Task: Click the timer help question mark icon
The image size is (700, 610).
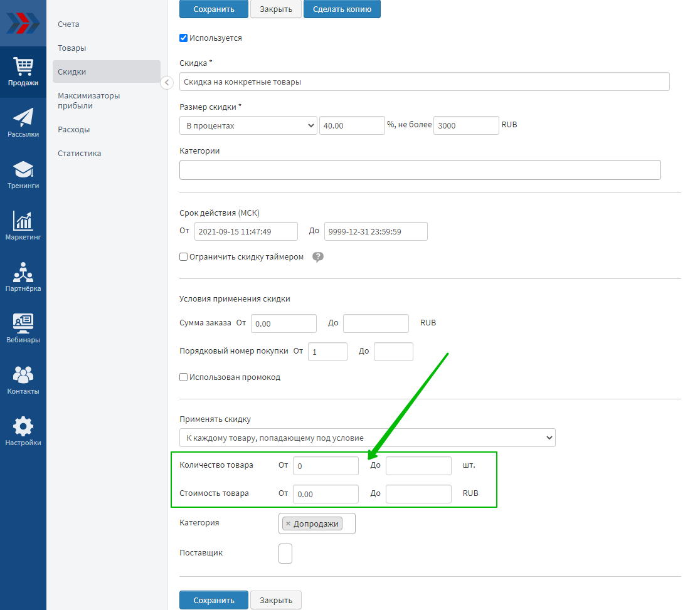Action: click(x=318, y=257)
